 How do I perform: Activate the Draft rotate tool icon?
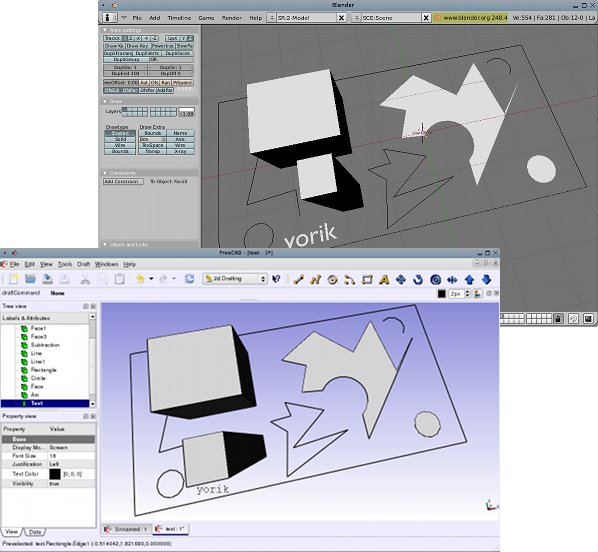[x=418, y=280]
